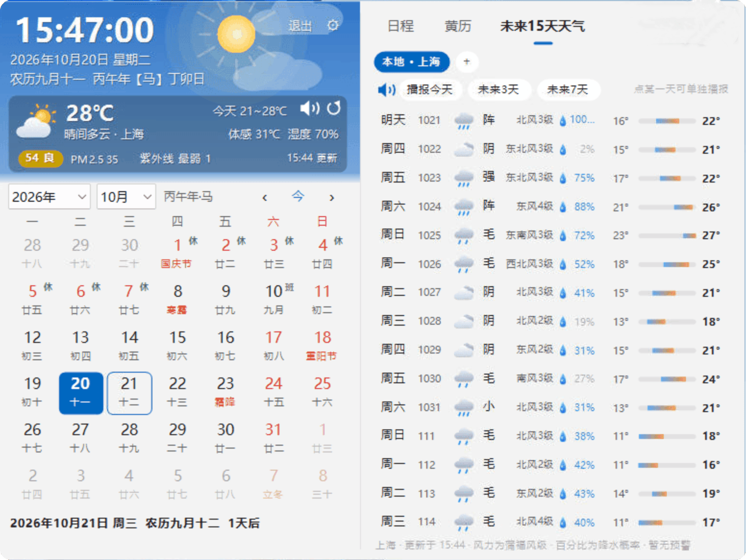Click rain icon in 周六 1024 row

pyautogui.click(x=464, y=207)
